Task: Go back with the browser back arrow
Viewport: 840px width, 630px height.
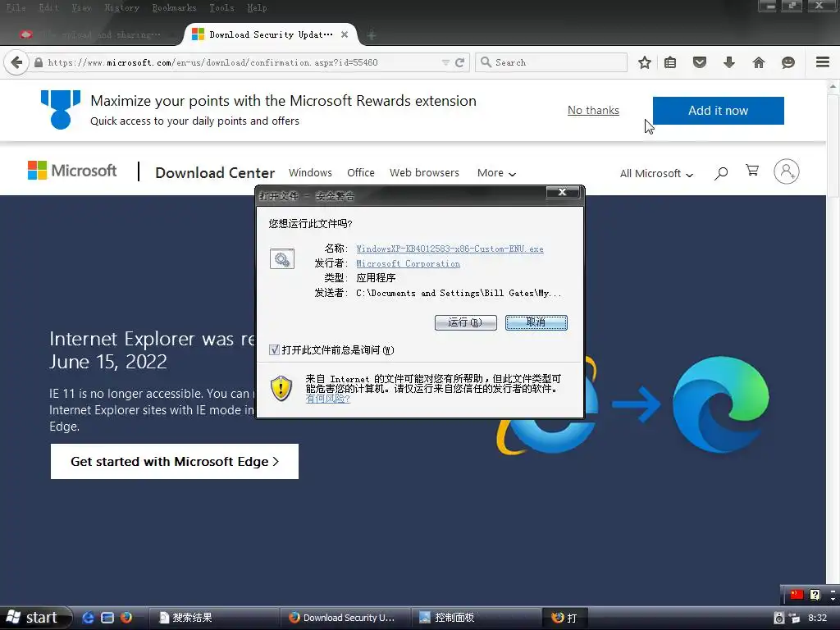Action: (16, 62)
